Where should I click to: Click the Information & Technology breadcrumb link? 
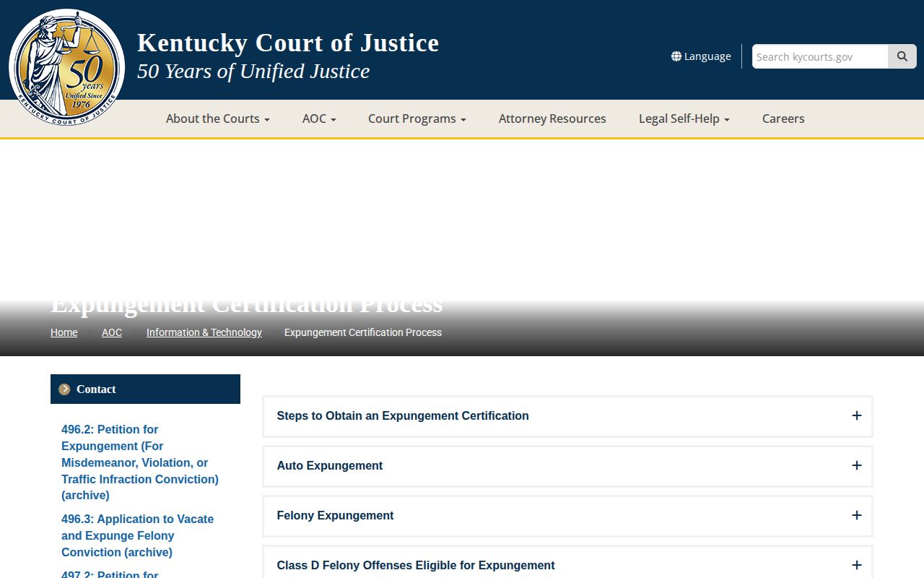click(204, 332)
